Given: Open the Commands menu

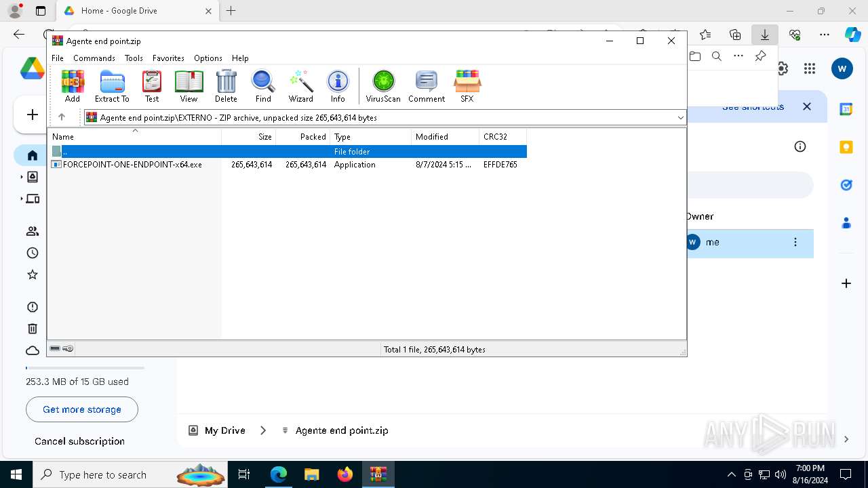Looking at the screenshot, I should (94, 58).
